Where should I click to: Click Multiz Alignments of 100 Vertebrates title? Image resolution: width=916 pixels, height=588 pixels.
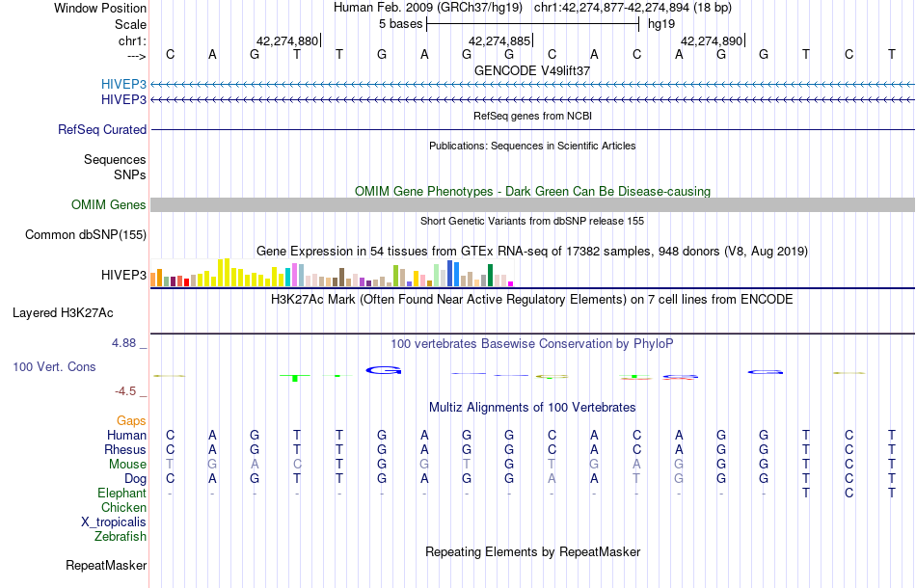coord(532,407)
